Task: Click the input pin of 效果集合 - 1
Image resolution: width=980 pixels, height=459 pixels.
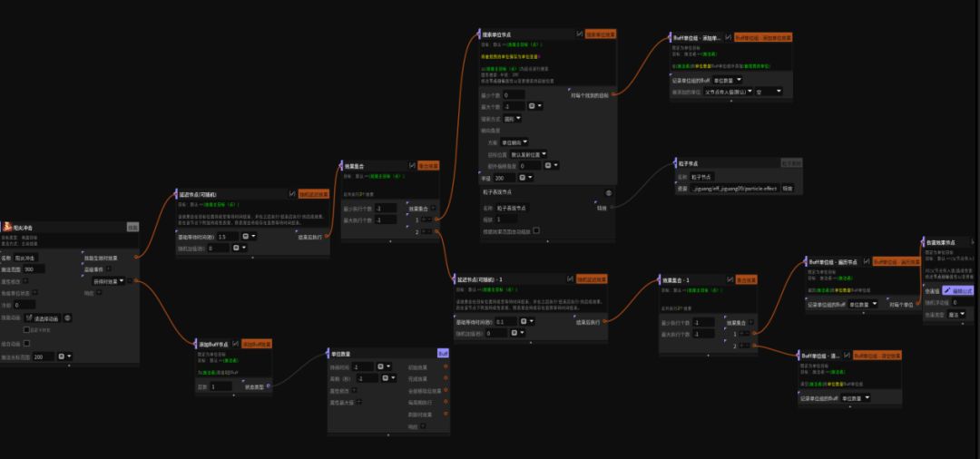Action: click(x=660, y=279)
